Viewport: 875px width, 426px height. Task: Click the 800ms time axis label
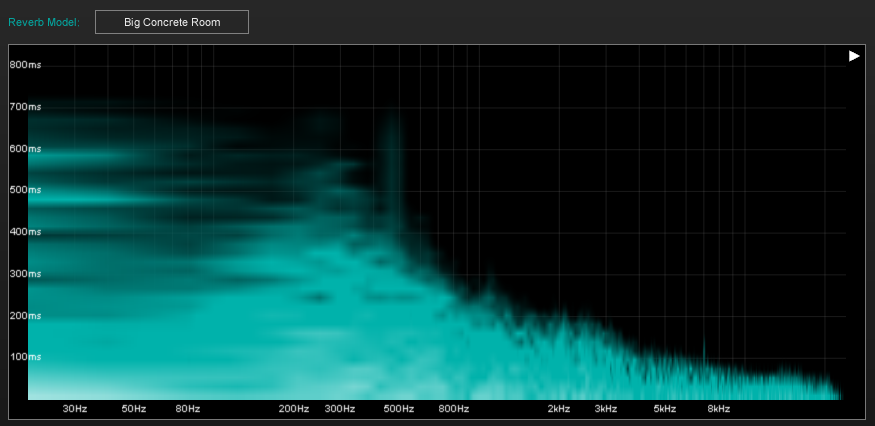26,65
